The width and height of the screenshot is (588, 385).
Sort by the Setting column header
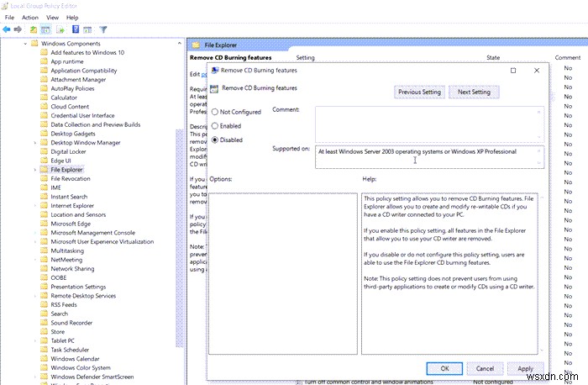[305, 57]
